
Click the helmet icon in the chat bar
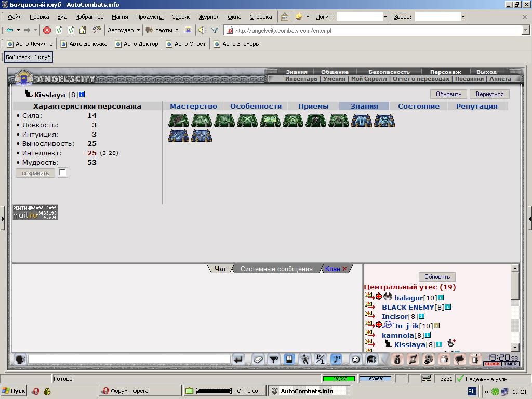coord(372,359)
